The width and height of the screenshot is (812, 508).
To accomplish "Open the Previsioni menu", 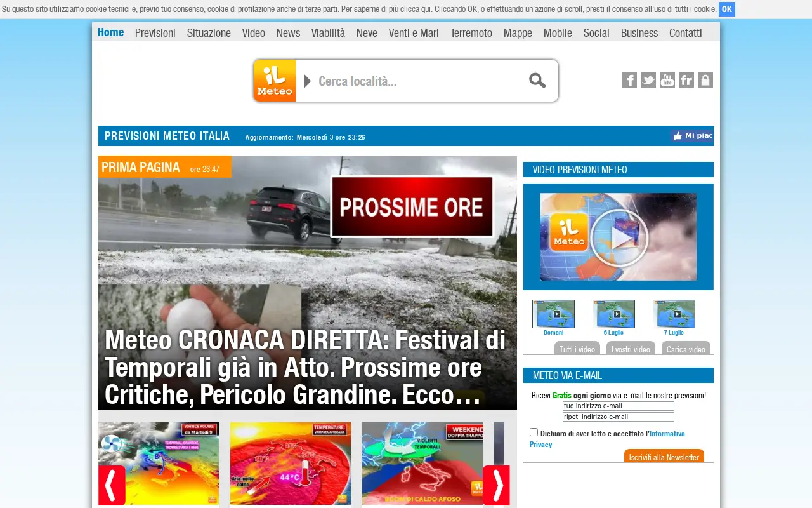I will [155, 33].
